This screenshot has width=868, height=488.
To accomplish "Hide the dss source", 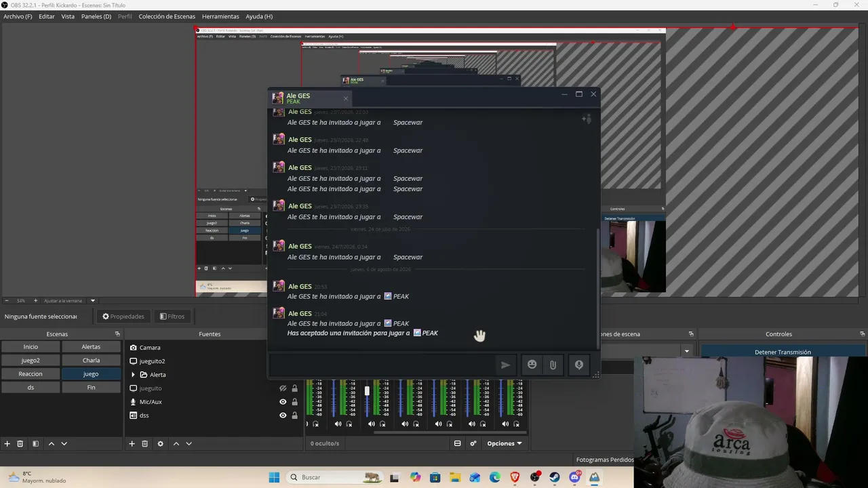I will point(283,415).
